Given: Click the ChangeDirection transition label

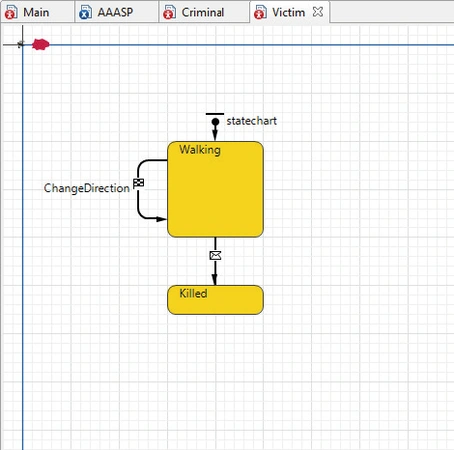Looking at the screenshot, I should coord(87,188).
